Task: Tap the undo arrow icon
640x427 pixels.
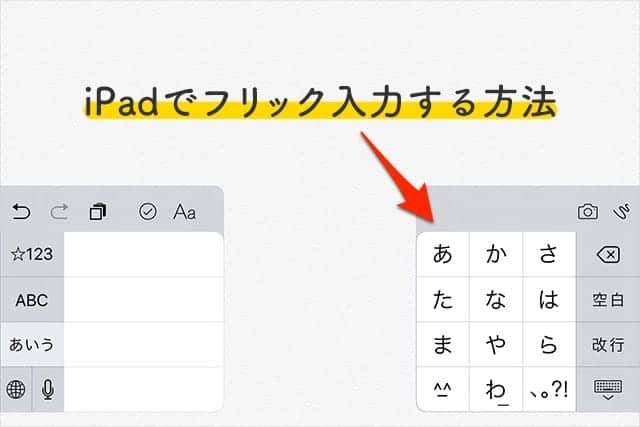Action: point(21,212)
